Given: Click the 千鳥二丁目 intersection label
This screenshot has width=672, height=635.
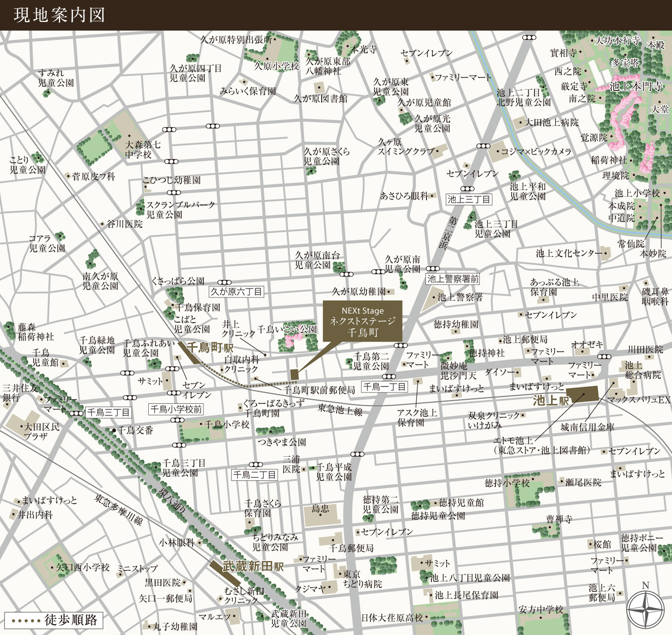Looking at the screenshot, I should [x=254, y=475].
